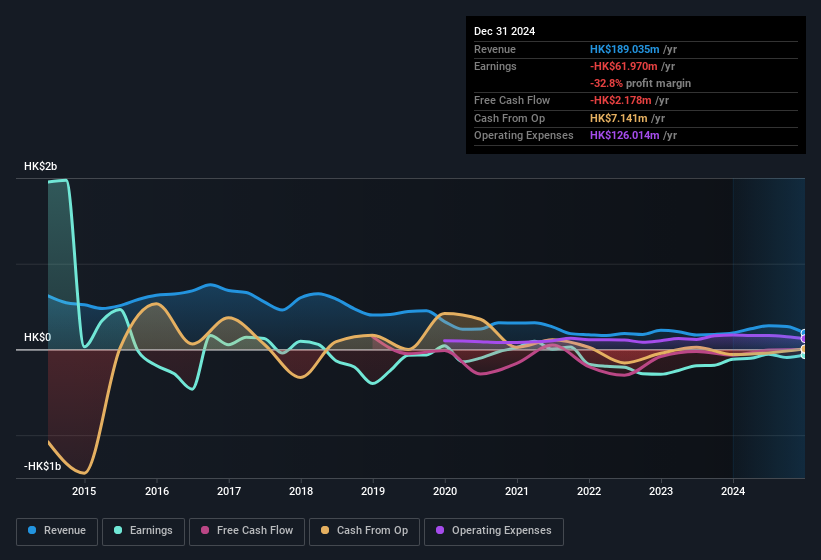Click the Earnings label in tooltip
Viewport: 821px width, 560px height.
tap(495, 66)
